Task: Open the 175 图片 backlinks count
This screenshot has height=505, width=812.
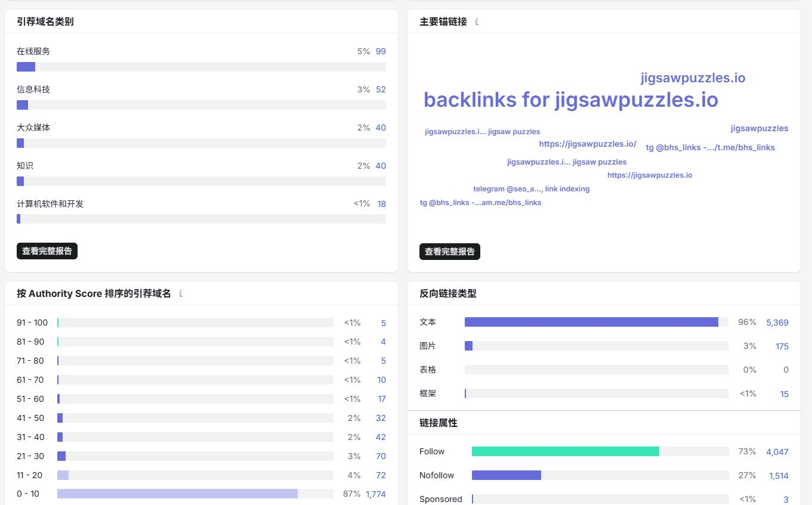Action: pos(782,346)
